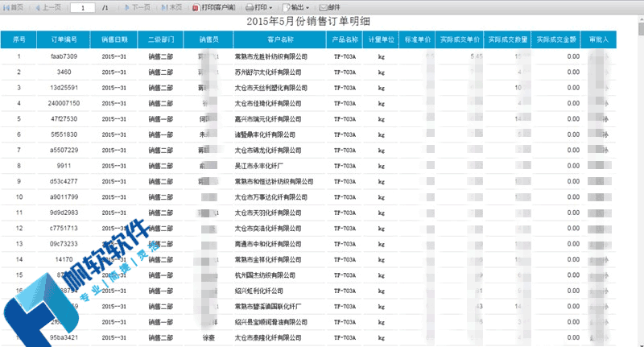Click the page number input field

[83, 7]
